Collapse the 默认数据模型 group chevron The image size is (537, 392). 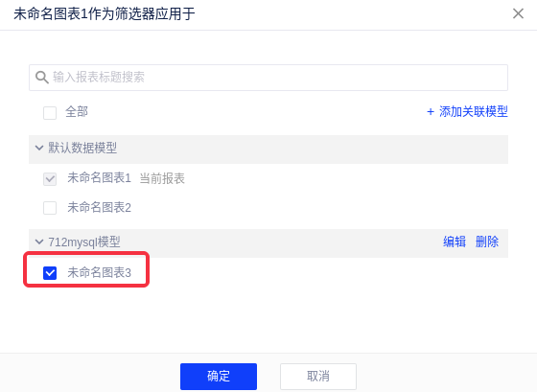point(39,148)
